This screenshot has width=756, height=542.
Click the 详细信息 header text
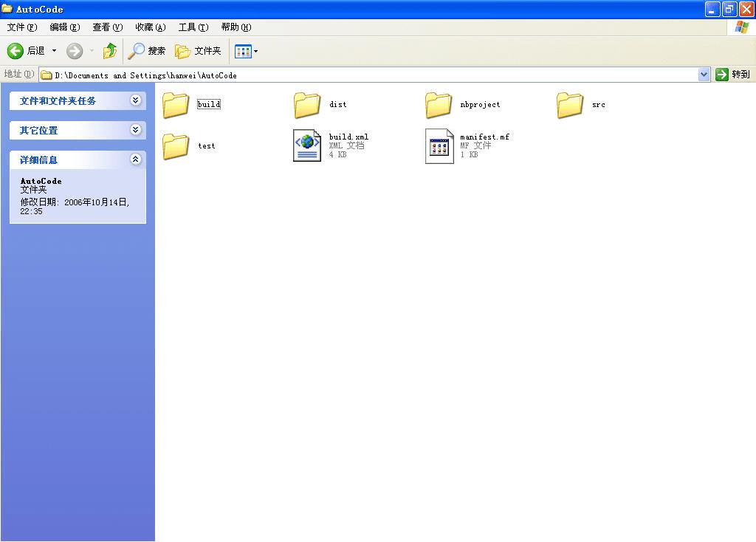38,159
